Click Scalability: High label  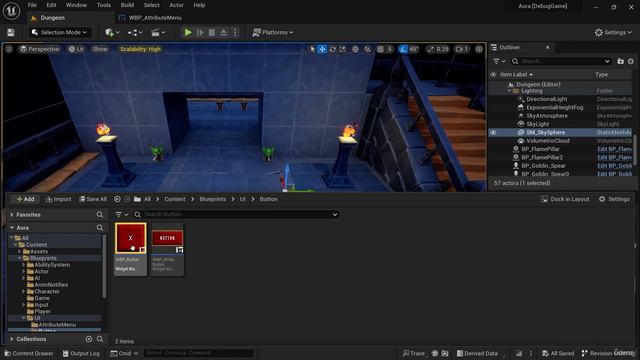point(140,49)
